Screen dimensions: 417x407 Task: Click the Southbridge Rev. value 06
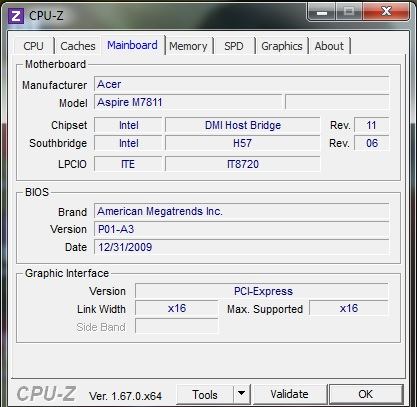(x=372, y=143)
